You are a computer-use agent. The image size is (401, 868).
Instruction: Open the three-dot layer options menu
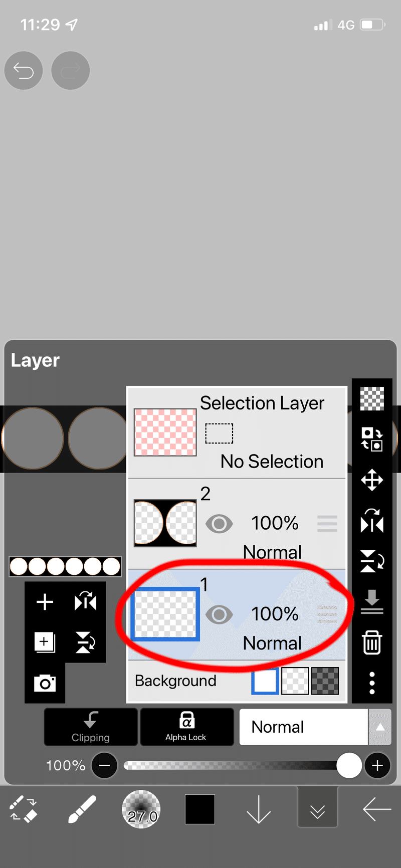click(372, 683)
